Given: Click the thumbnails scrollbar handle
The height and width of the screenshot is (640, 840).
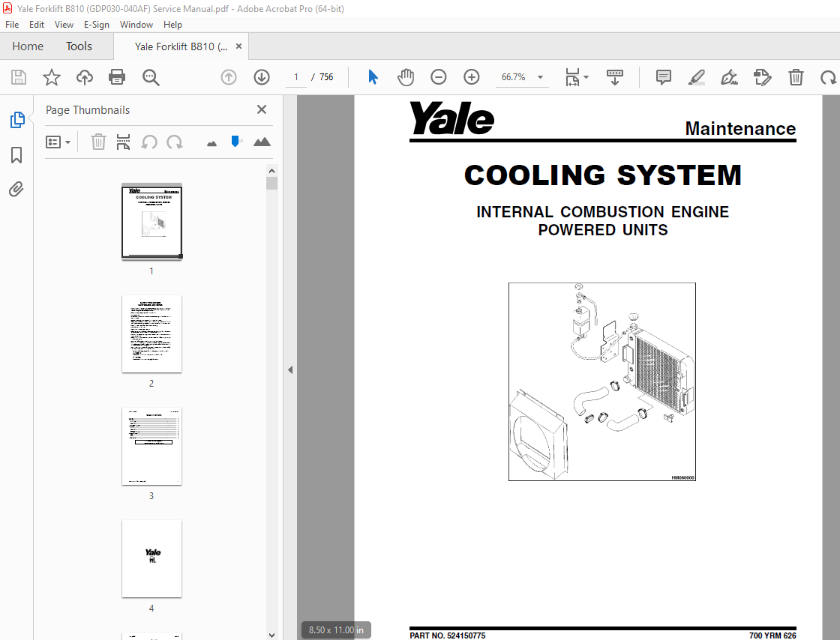Looking at the screenshot, I should tap(271, 184).
